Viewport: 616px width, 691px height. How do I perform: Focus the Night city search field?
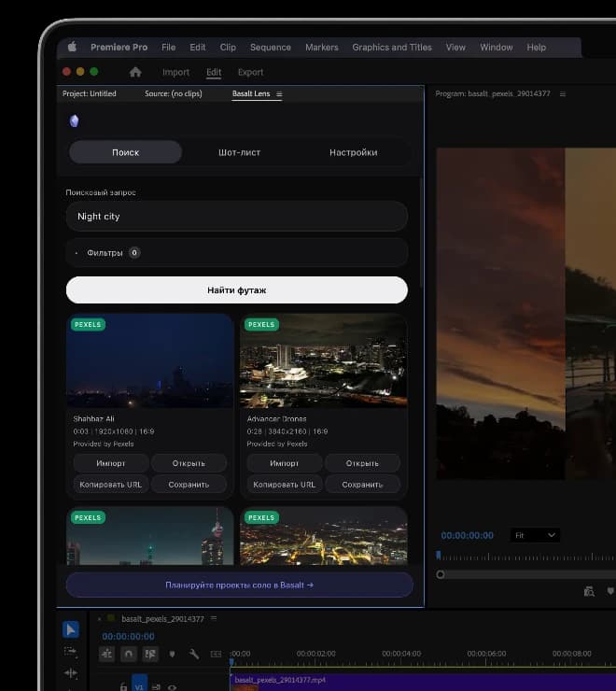(x=237, y=217)
